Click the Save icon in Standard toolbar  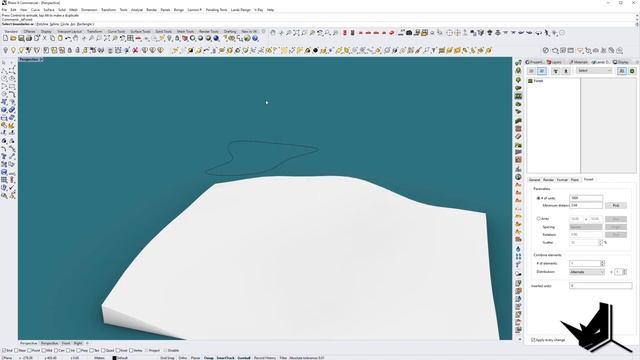(21, 38)
